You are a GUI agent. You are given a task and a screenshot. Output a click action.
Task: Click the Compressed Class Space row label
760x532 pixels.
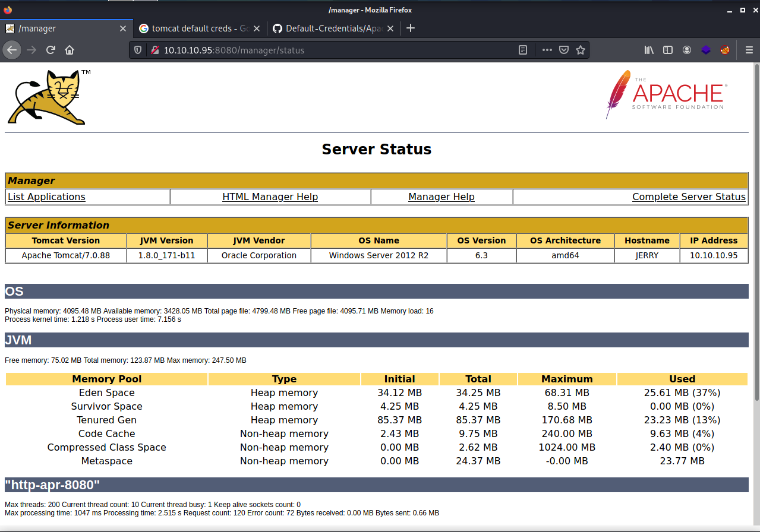[x=107, y=447]
